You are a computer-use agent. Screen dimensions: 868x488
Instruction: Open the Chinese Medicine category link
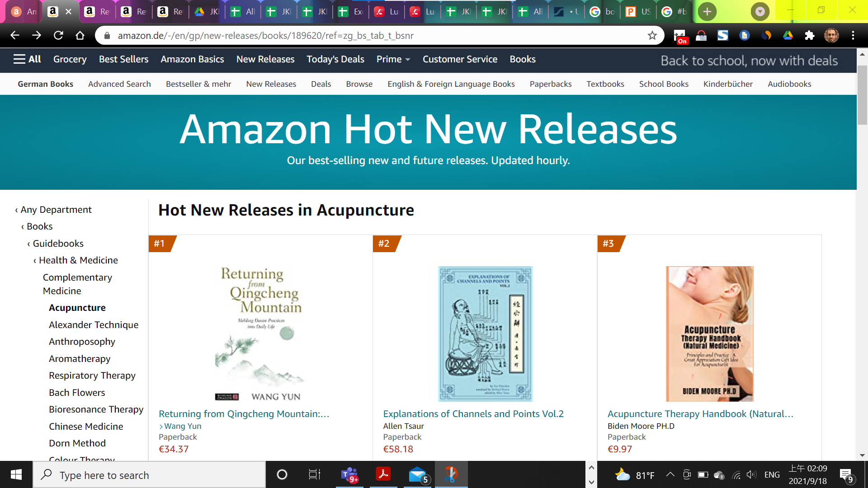coord(86,427)
